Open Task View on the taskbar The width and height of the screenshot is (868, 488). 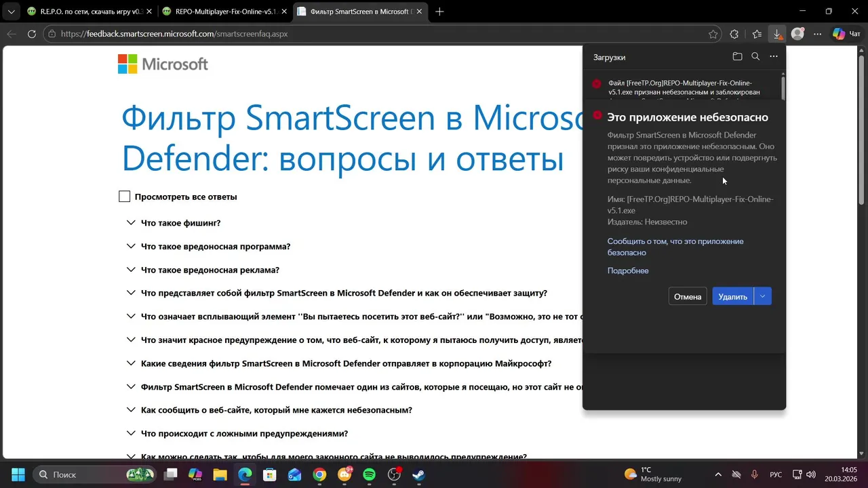click(171, 474)
